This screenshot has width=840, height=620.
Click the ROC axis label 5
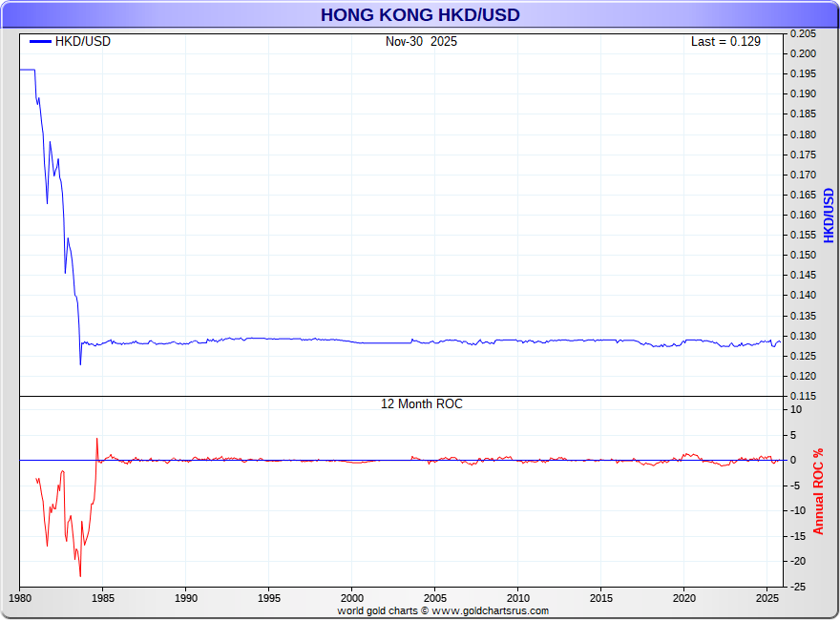point(793,435)
